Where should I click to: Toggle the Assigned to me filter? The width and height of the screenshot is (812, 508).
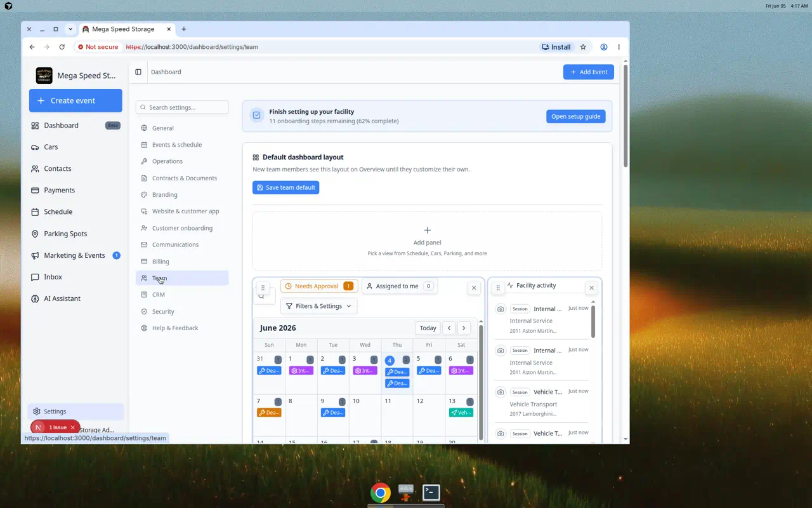click(x=399, y=286)
